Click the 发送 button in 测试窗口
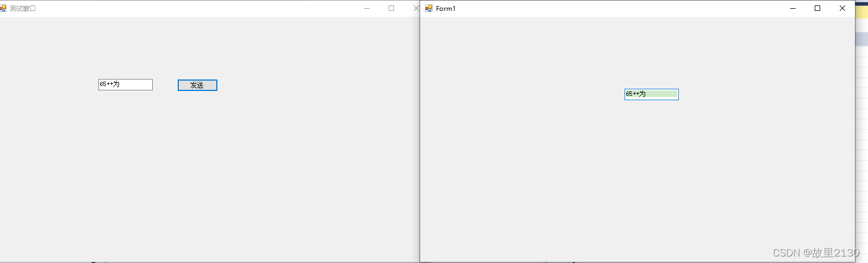 point(197,85)
